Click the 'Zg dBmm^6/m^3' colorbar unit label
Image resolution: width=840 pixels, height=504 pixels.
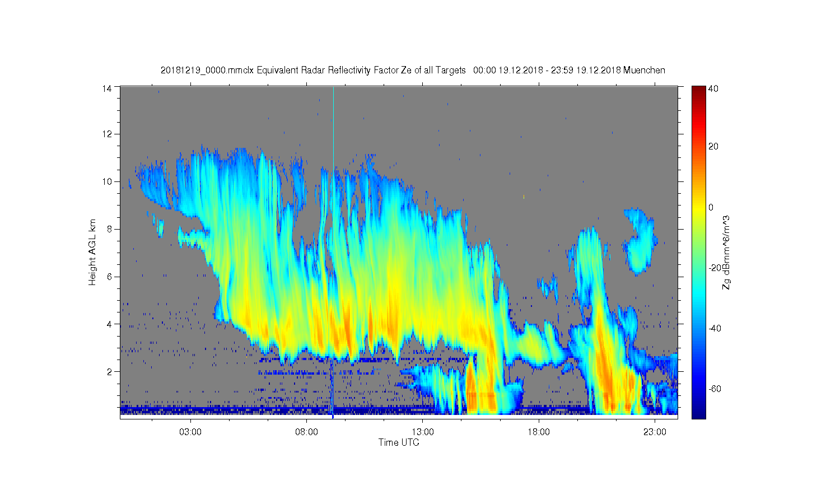[x=726, y=252]
